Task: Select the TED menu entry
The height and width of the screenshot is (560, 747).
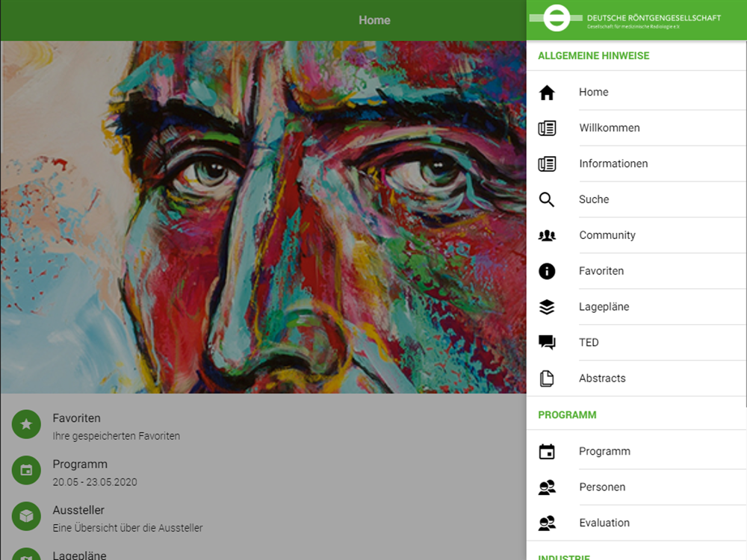Action: point(636,342)
